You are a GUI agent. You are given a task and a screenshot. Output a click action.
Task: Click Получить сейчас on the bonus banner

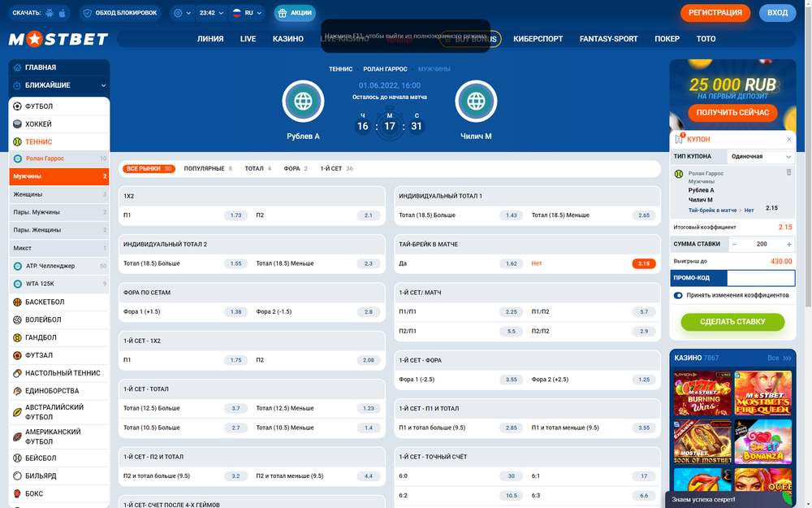click(x=732, y=112)
